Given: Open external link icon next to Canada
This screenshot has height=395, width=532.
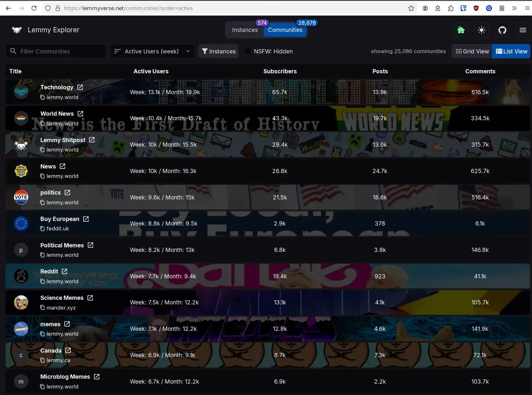Looking at the screenshot, I should (68, 350).
